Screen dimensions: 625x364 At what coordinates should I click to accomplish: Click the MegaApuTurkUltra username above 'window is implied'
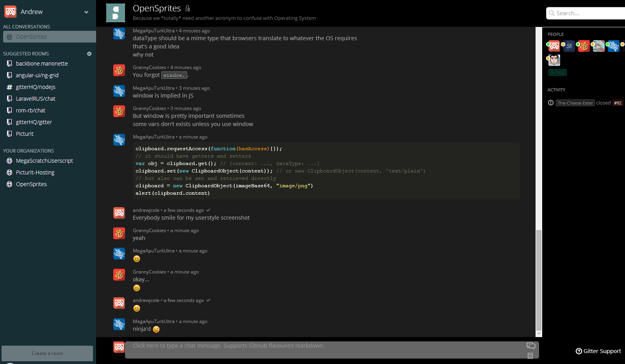pyautogui.click(x=154, y=88)
